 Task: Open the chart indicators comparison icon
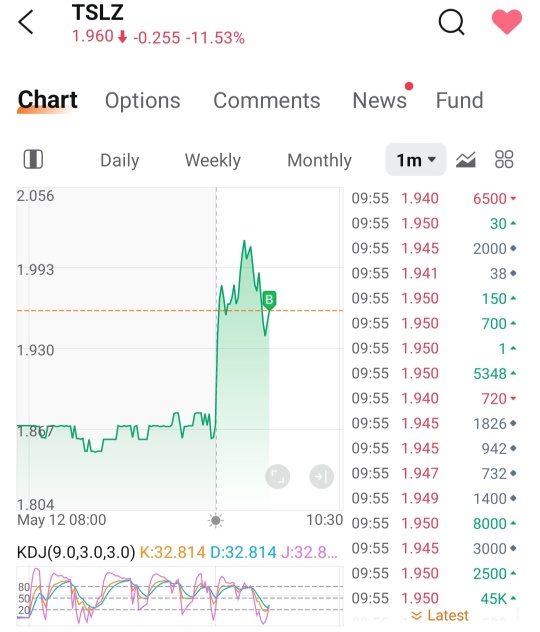[x=465, y=160]
